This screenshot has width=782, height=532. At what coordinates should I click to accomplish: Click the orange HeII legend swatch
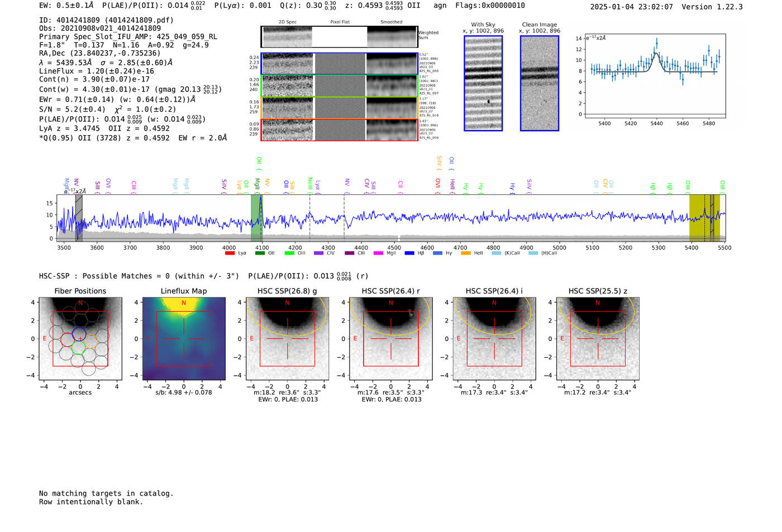[466, 253]
